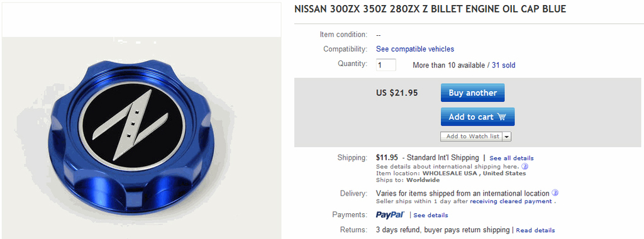The width and height of the screenshot is (644, 239).
Task: Open the 31 sold link
Action: tap(504, 65)
